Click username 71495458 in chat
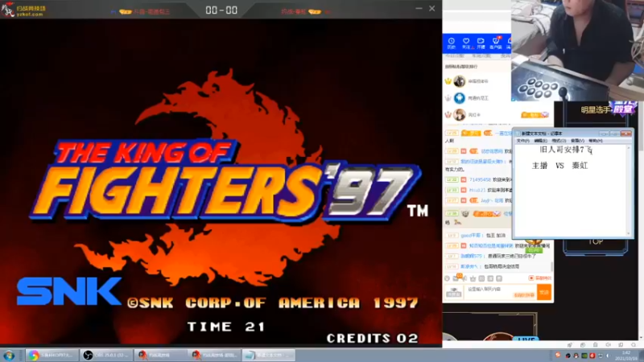The width and height of the screenshot is (644, 362). coord(480,179)
